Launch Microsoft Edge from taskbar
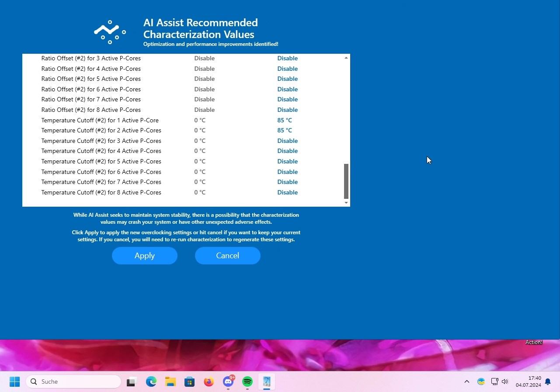The width and height of the screenshot is (560, 392). (x=151, y=382)
